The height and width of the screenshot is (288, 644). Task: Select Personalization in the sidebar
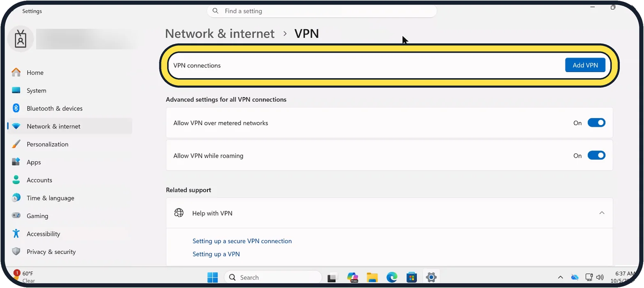pyautogui.click(x=70, y=144)
